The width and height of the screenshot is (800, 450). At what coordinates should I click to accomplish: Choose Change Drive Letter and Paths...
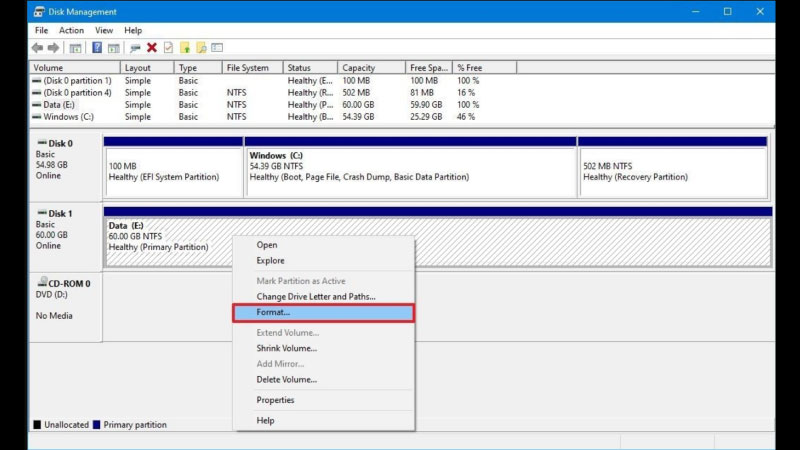(315, 297)
